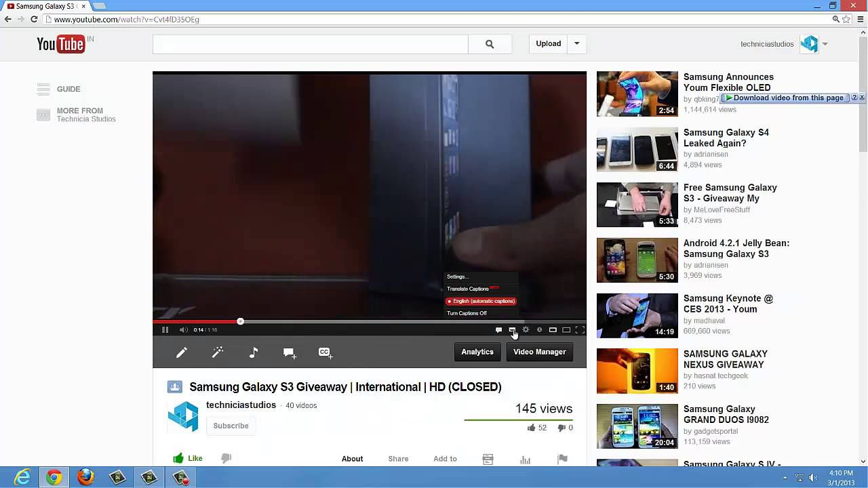The height and width of the screenshot is (488, 868).
Task: Click the Guide label in sidebar
Action: coord(68,89)
